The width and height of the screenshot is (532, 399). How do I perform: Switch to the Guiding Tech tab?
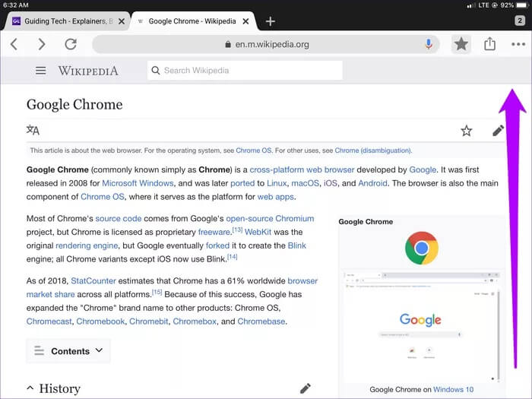(x=66, y=21)
